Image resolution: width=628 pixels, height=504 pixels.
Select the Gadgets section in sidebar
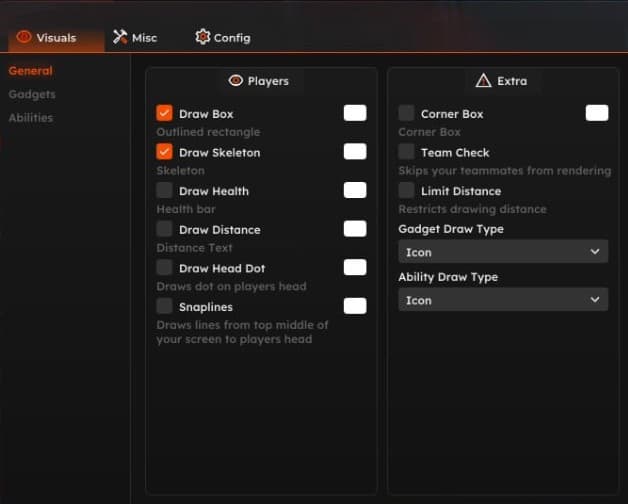click(x=32, y=94)
